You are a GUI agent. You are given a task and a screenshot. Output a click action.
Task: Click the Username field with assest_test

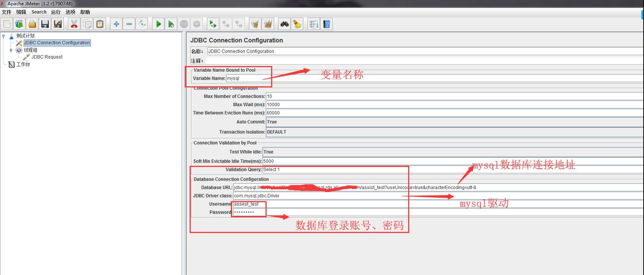(438, 204)
